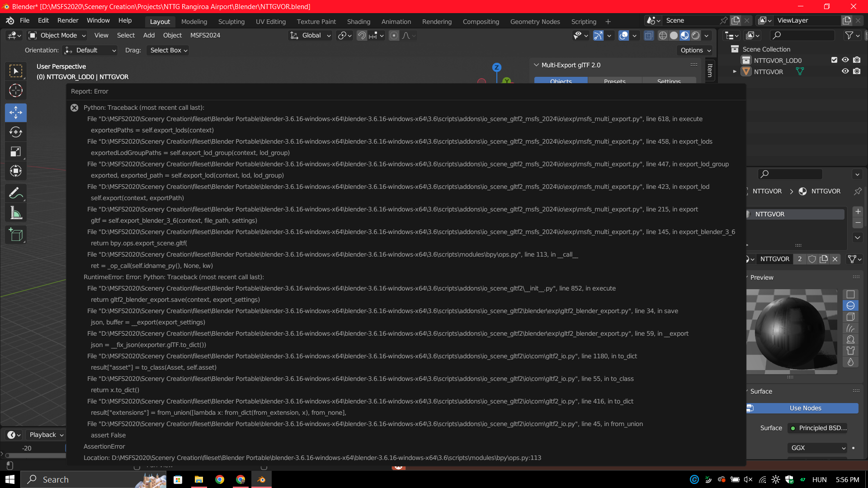
Task: Select the 3D Cursor tool
Action: tap(16, 91)
